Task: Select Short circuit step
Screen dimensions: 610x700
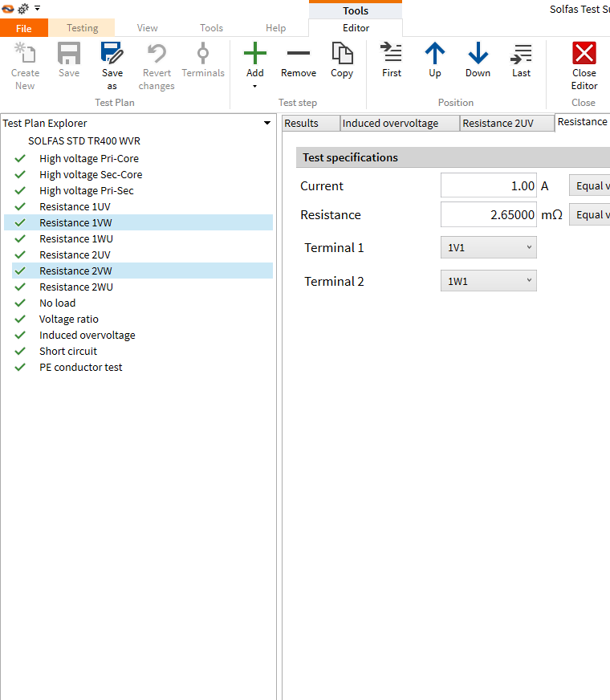Action: point(68,352)
